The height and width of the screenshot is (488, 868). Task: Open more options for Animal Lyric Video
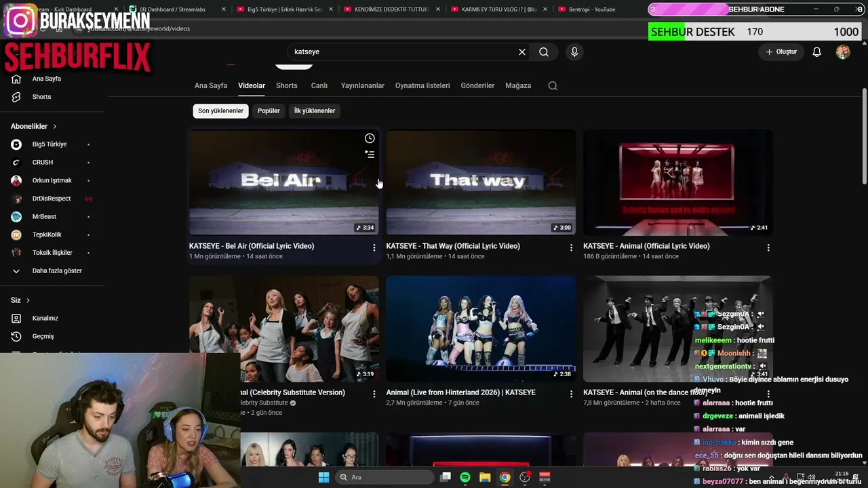(x=768, y=248)
